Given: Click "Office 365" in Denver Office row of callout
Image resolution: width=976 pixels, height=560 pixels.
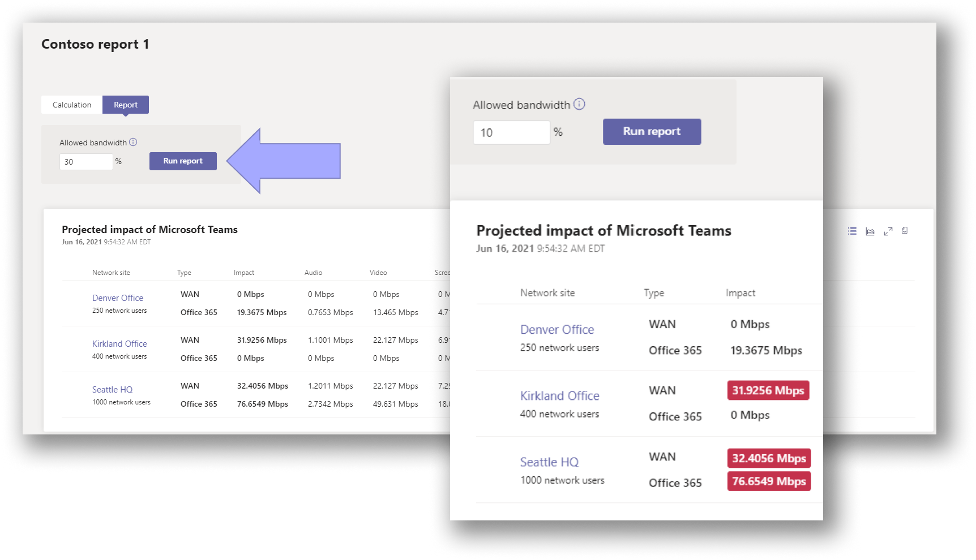Looking at the screenshot, I should point(675,351).
